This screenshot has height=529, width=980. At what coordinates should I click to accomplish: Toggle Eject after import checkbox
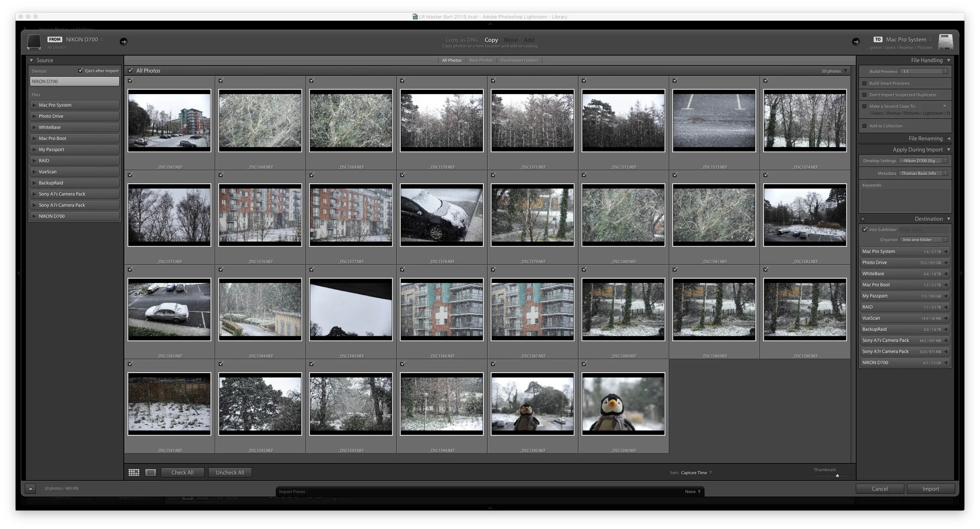click(80, 71)
